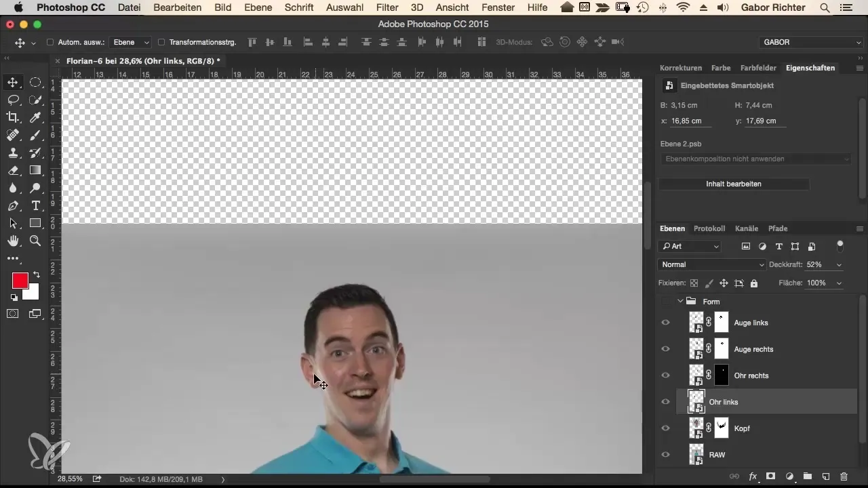This screenshot has height=488, width=868.
Task: Open the Ebenenkomposition dropdown
Action: click(x=755, y=159)
